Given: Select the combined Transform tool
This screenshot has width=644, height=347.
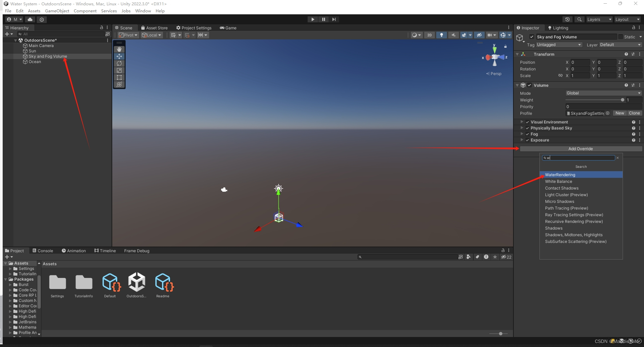Looking at the screenshot, I should tap(119, 84).
